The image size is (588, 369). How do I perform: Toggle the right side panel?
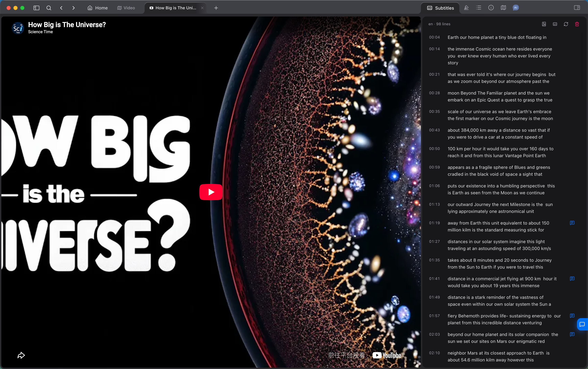pyautogui.click(x=577, y=8)
